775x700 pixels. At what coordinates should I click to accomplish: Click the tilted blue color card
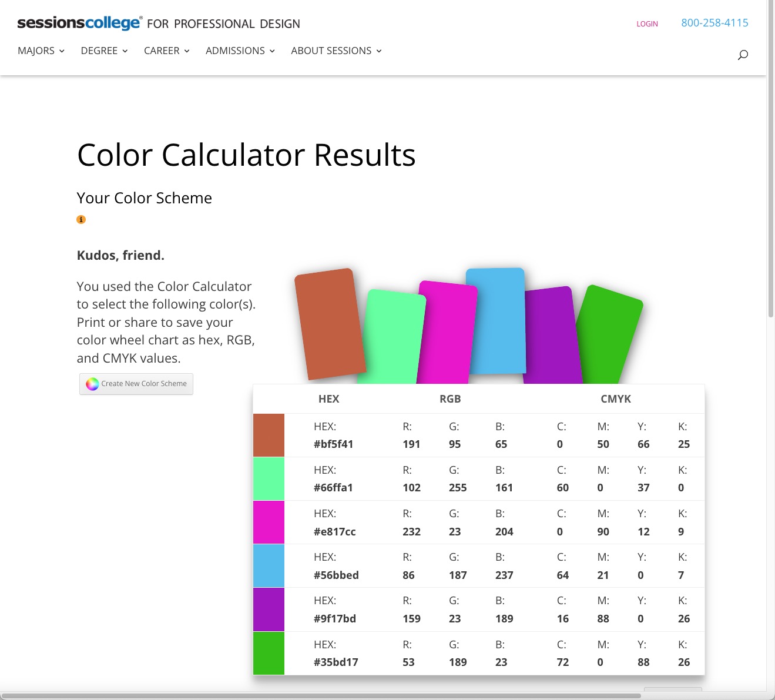pos(495,320)
